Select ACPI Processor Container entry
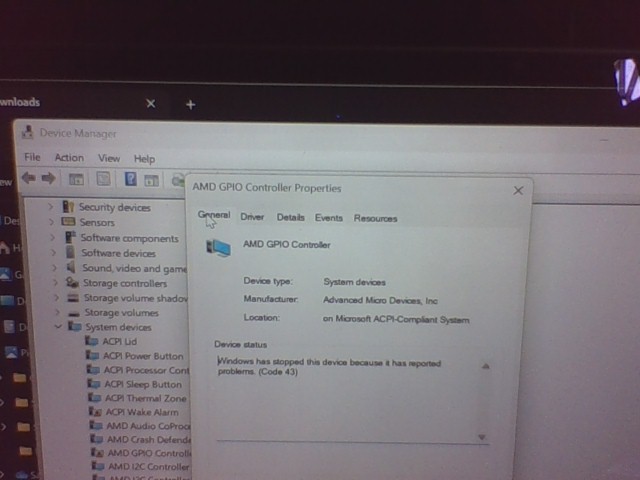The width and height of the screenshot is (640, 480). coord(147,370)
